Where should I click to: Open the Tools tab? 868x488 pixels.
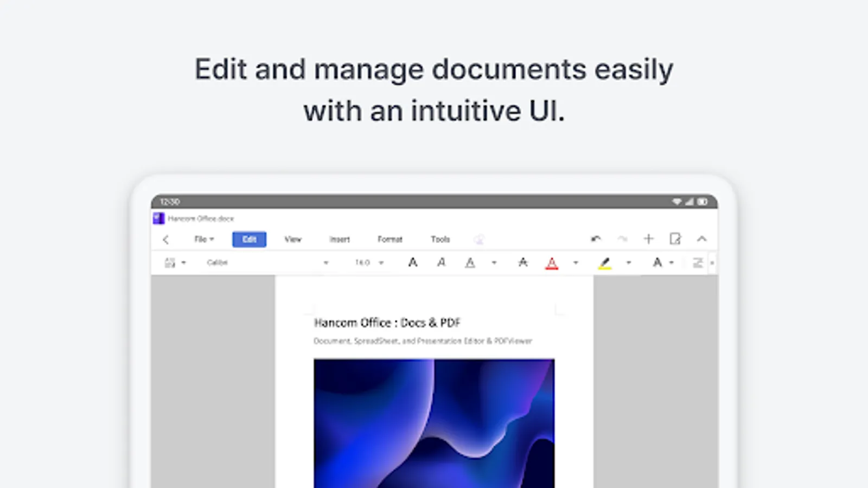click(x=441, y=239)
